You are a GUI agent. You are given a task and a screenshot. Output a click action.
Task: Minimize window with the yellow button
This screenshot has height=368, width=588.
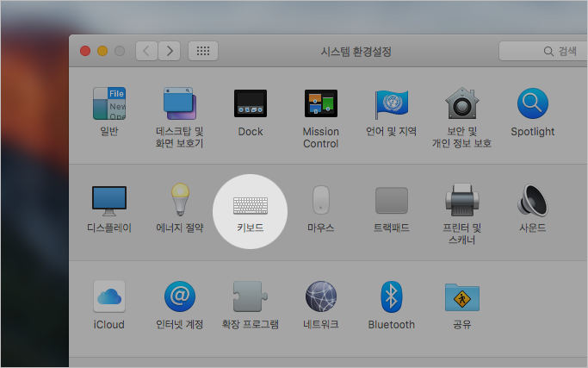pyautogui.click(x=102, y=51)
